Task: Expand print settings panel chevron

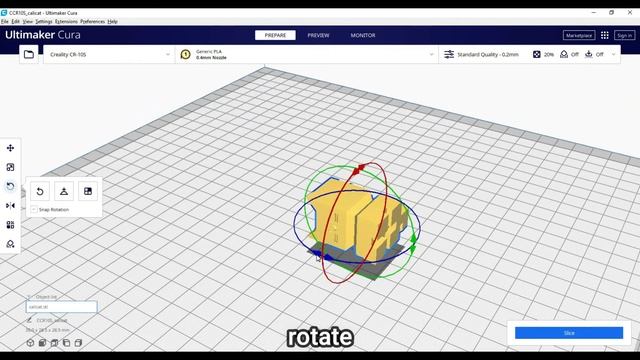Action: pos(613,54)
